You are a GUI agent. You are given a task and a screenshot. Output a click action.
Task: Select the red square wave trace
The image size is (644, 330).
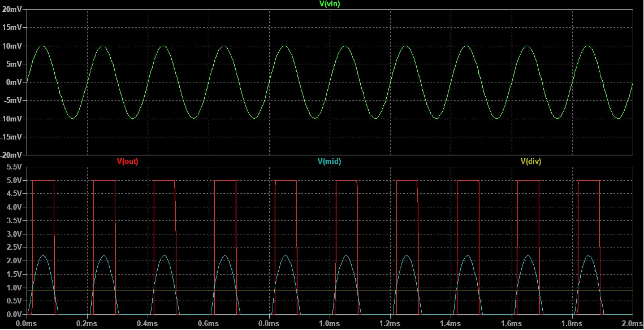(x=43, y=180)
